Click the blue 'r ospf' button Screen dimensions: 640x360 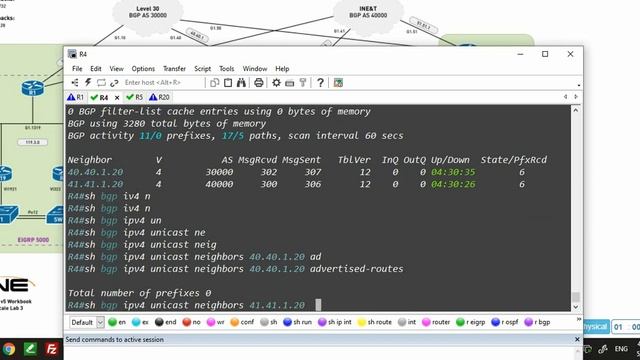tap(505, 322)
